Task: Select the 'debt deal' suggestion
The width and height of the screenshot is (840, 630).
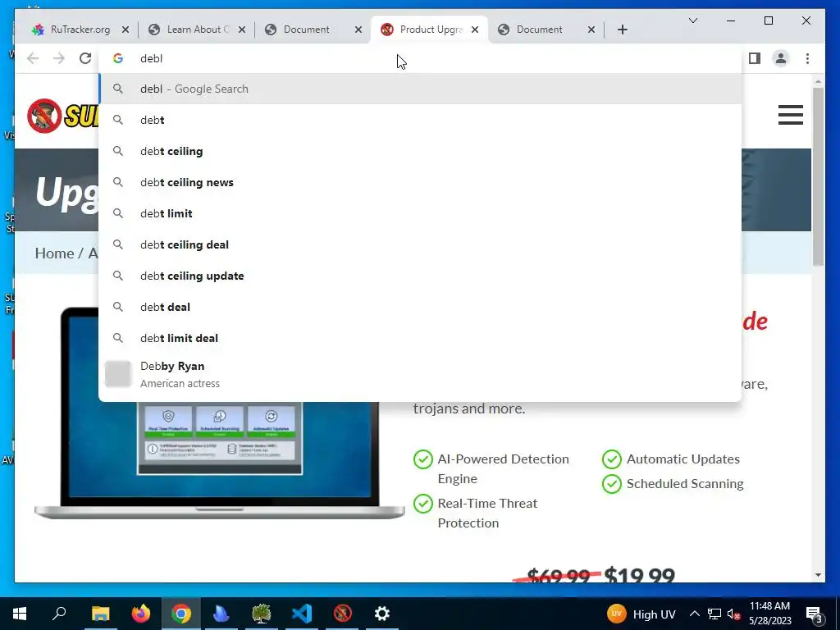Action: coord(420,307)
